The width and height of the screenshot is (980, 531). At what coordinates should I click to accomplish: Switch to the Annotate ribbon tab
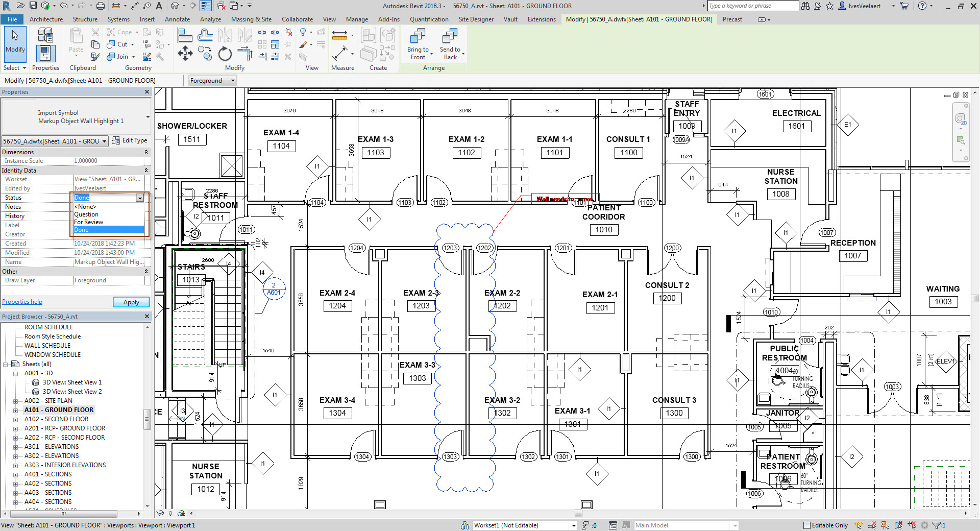tap(177, 19)
